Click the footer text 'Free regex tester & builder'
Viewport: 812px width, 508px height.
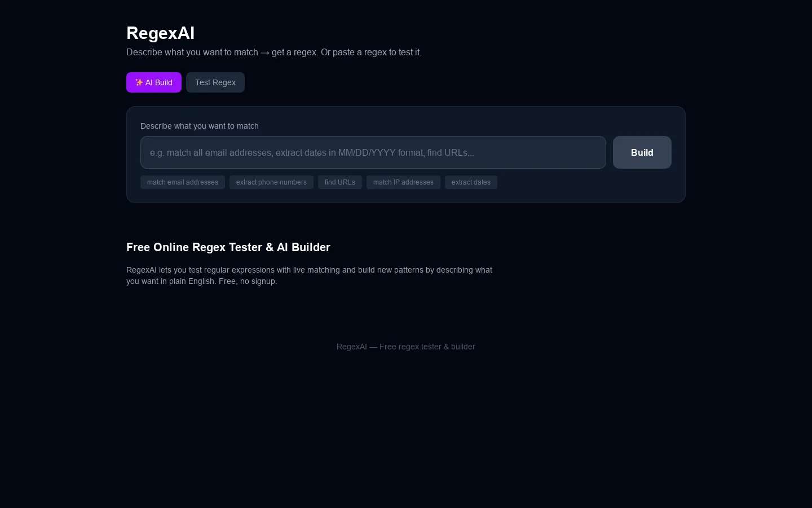tap(427, 347)
